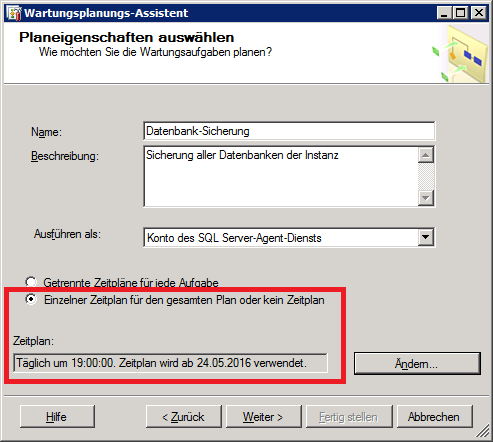The width and height of the screenshot is (493, 442).
Task: Go back with the Zurück button
Action: pos(184,417)
